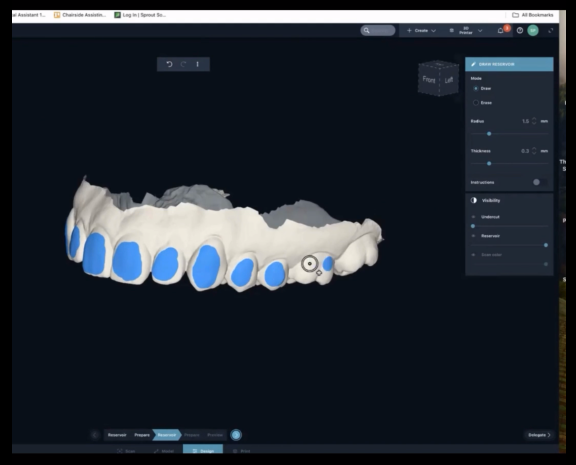
Task: Switch to the Design tab
Action: [203, 450]
